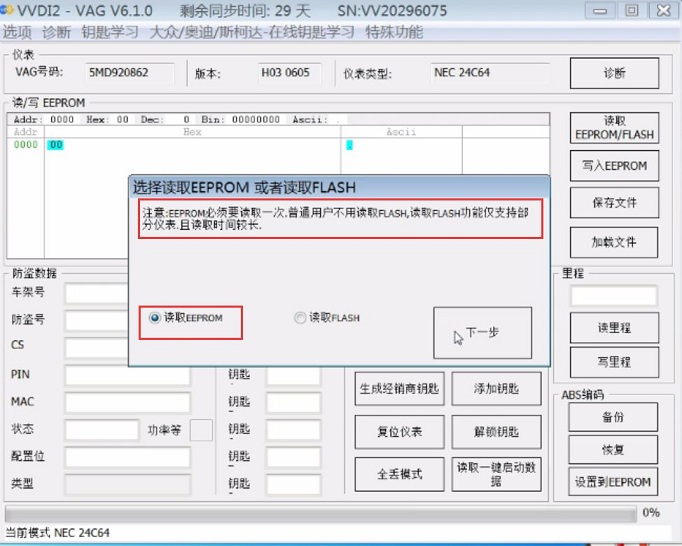Select the 读取FLASH radio option

click(x=300, y=318)
